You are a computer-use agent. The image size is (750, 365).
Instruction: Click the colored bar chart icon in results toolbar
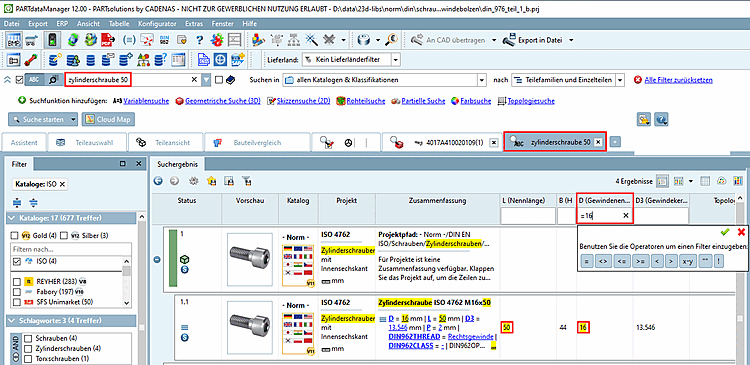click(x=738, y=181)
